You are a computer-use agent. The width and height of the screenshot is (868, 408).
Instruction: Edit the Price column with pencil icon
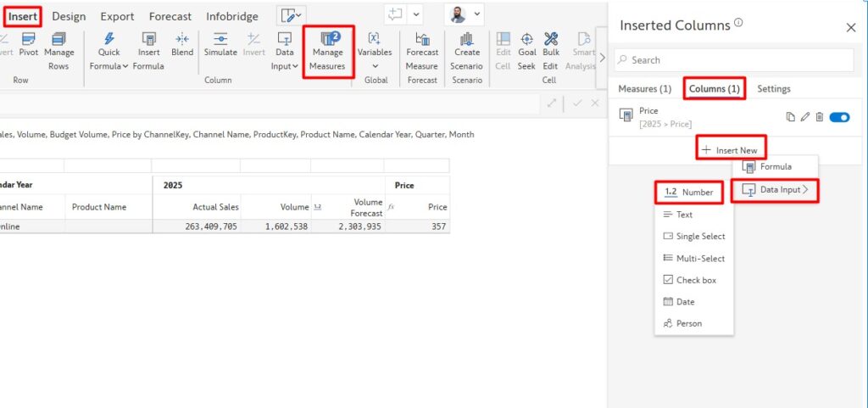click(805, 117)
